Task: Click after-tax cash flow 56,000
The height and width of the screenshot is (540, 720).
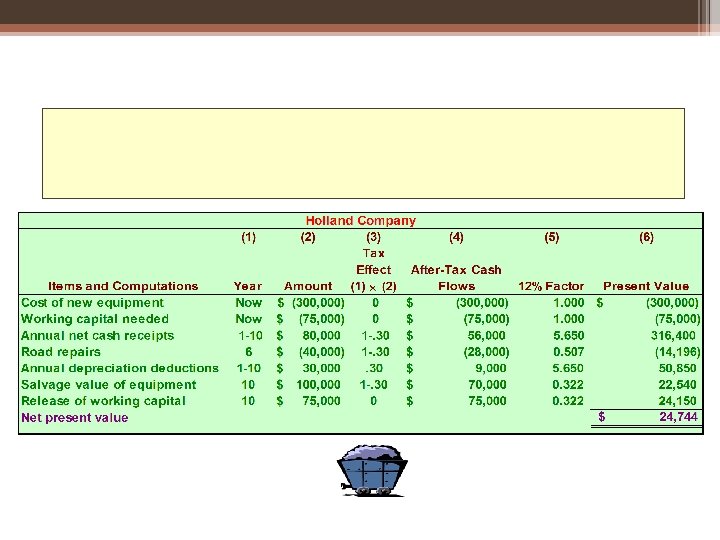Action: [487, 336]
